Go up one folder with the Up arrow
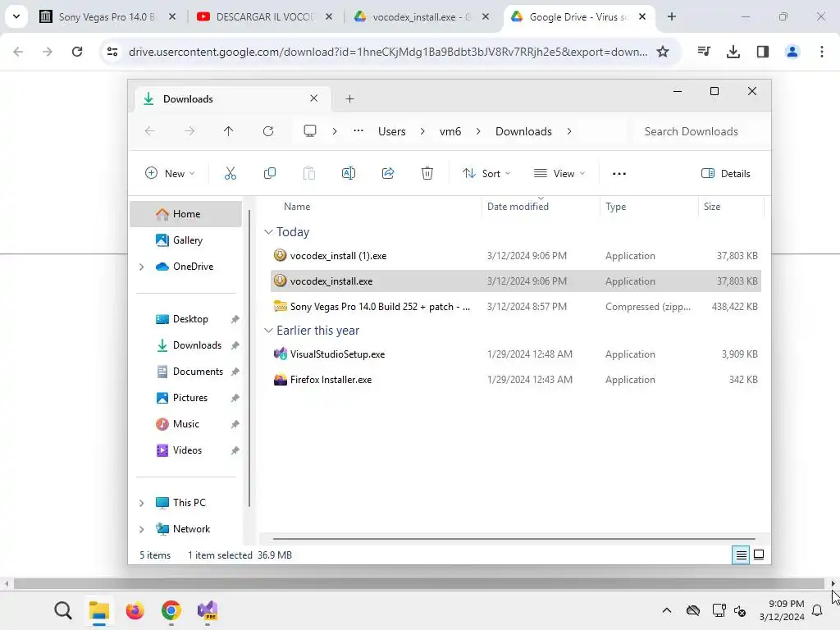840x630 pixels. tap(228, 131)
